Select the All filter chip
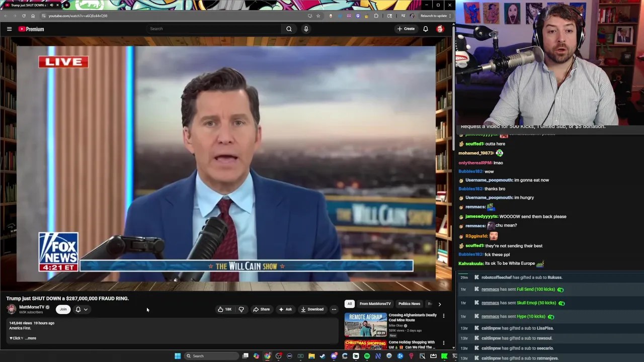The image size is (644, 362). [x=349, y=304]
